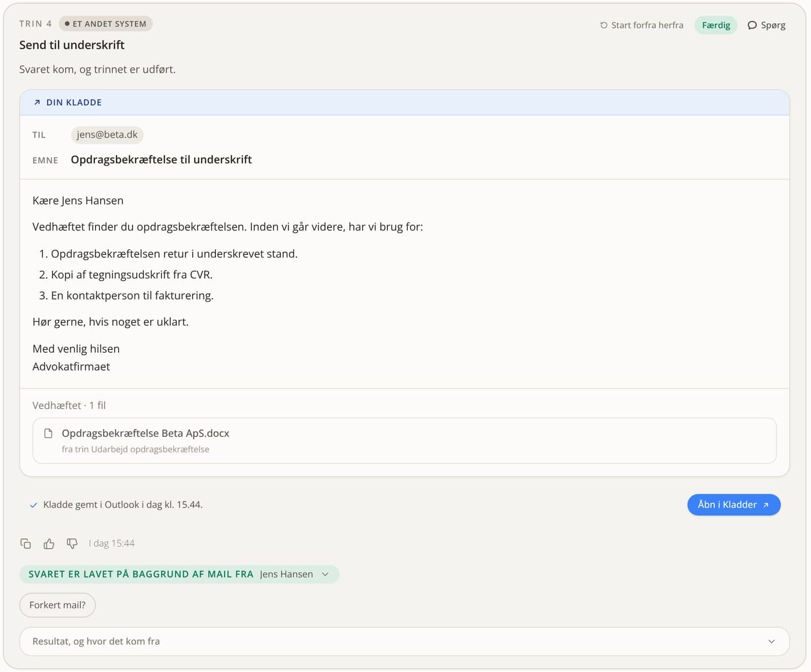
Task: Open attachment Opdragsbekræftelse Beta ApS.docx
Action: click(404, 440)
